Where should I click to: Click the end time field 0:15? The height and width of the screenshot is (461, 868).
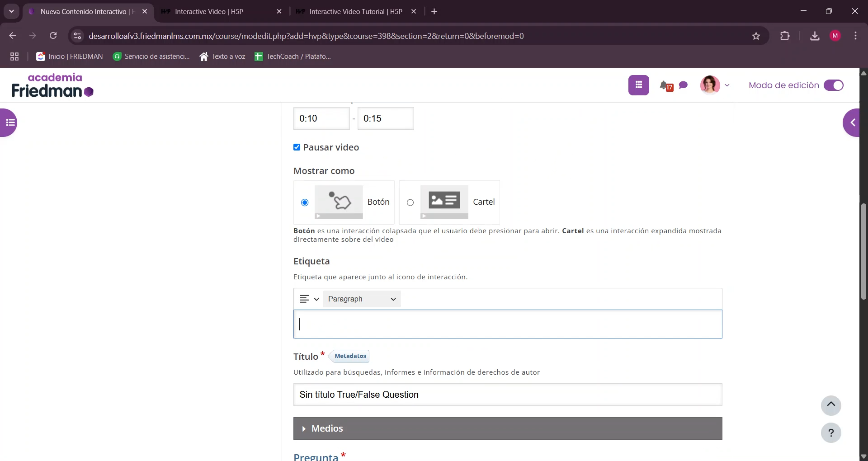[386, 118]
